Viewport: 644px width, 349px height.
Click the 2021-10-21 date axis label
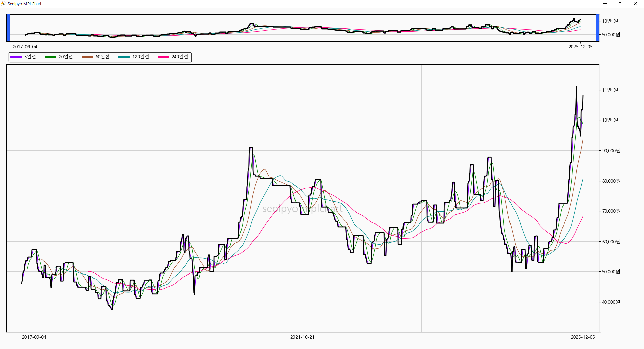pos(302,337)
